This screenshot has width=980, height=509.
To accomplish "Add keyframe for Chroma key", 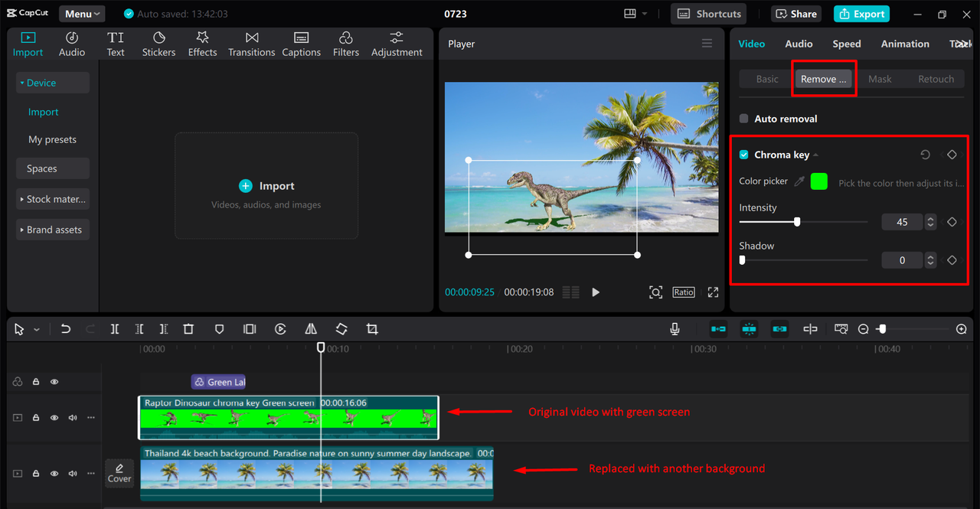I will 952,155.
